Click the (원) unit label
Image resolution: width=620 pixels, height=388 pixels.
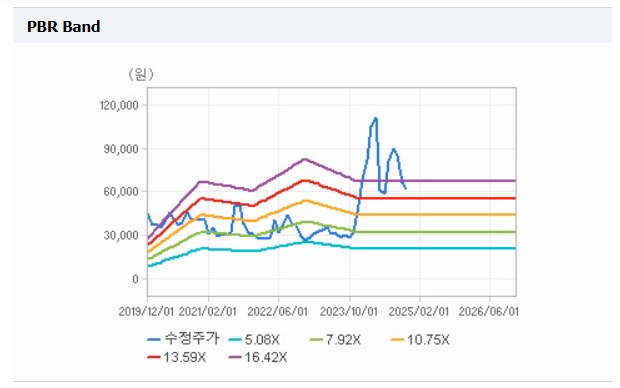click(141, 74)
